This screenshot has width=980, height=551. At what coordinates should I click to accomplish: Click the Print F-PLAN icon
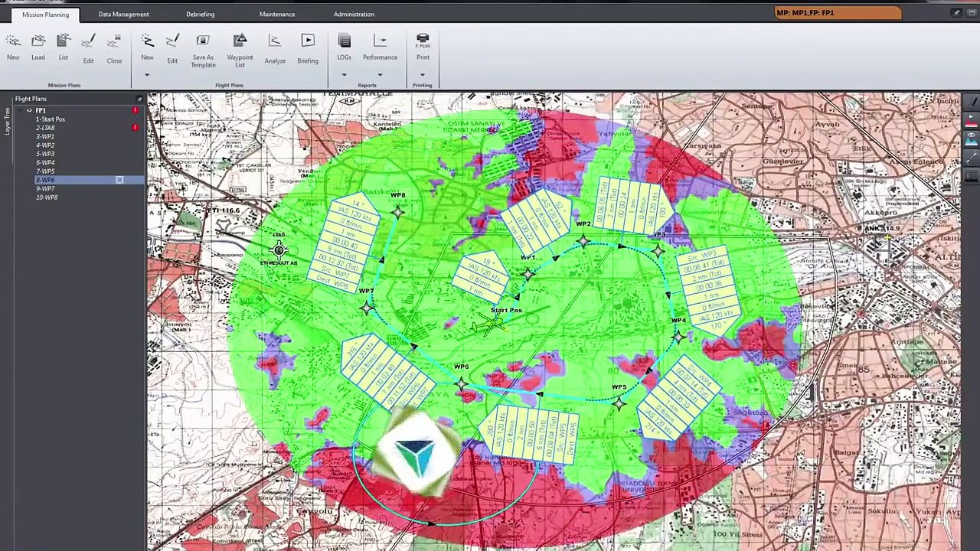[423, 41]
